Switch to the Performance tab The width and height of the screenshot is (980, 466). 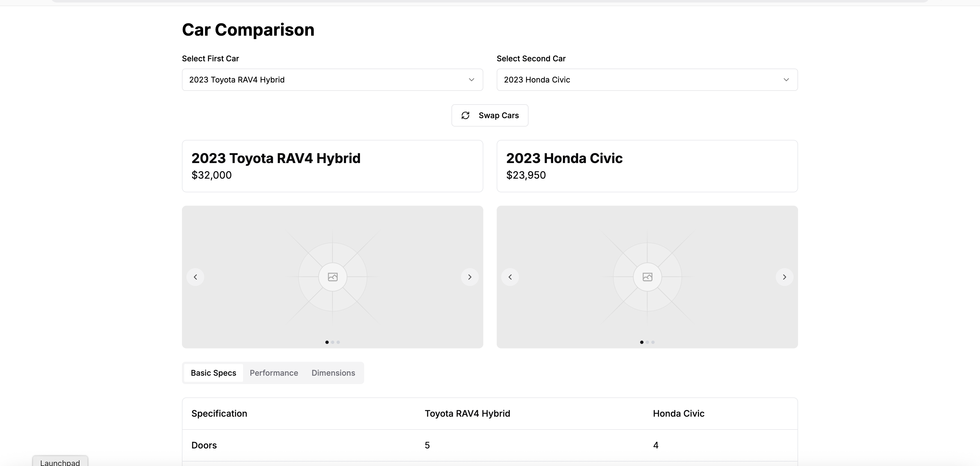[273, 373]
